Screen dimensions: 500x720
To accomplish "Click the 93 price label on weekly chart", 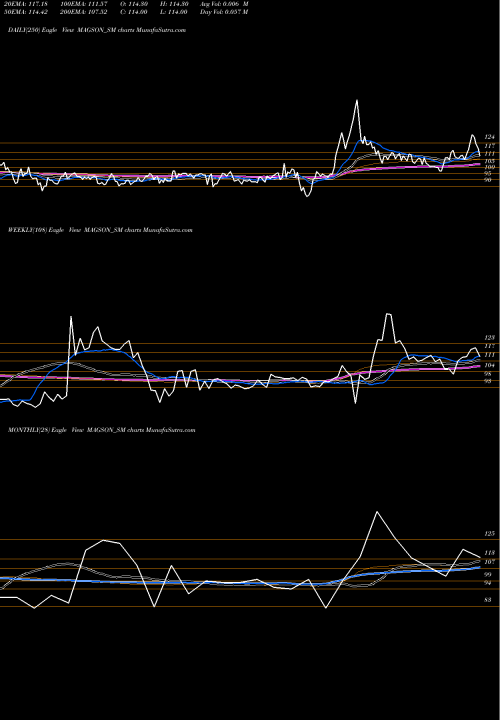I will click(488, 381).
